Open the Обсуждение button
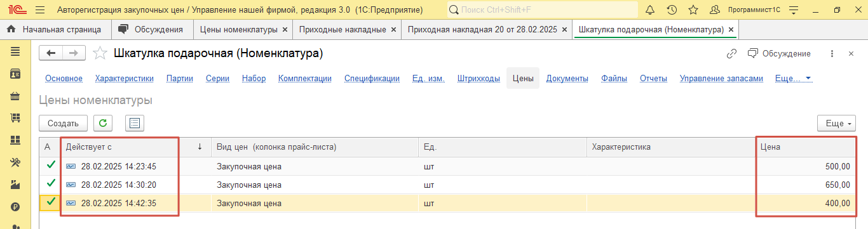This screenshot has height=229, width=868. click(x=780, y=54)
